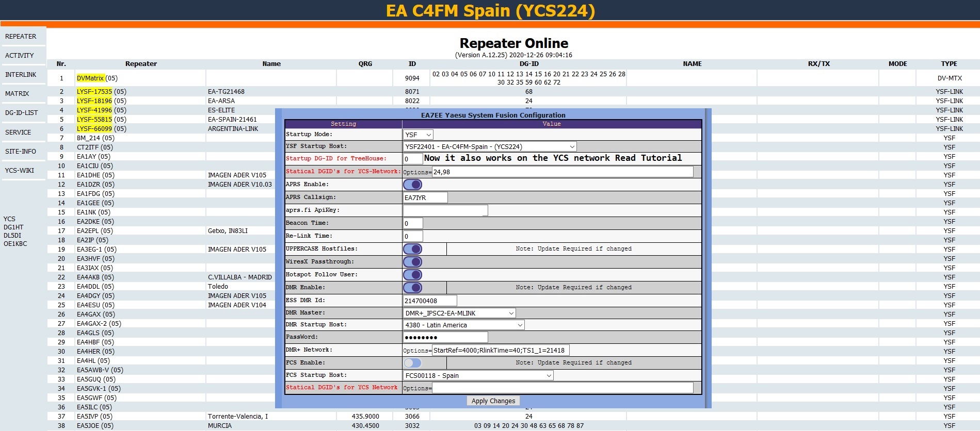Toggle the APRS Enable switch
The width and height of the screenshot is (980, 431).
412,185
